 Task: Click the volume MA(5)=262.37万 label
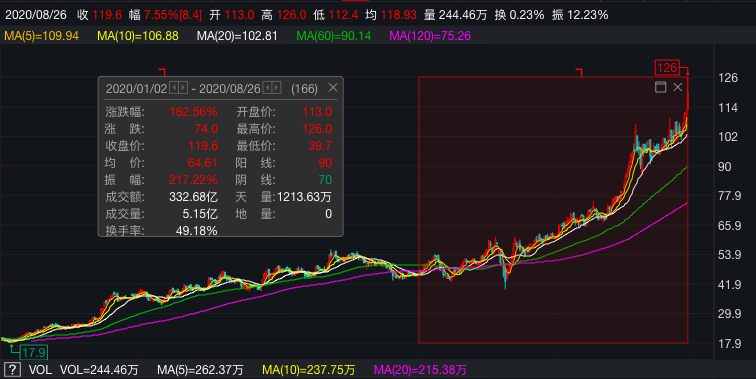coord(200,370)
